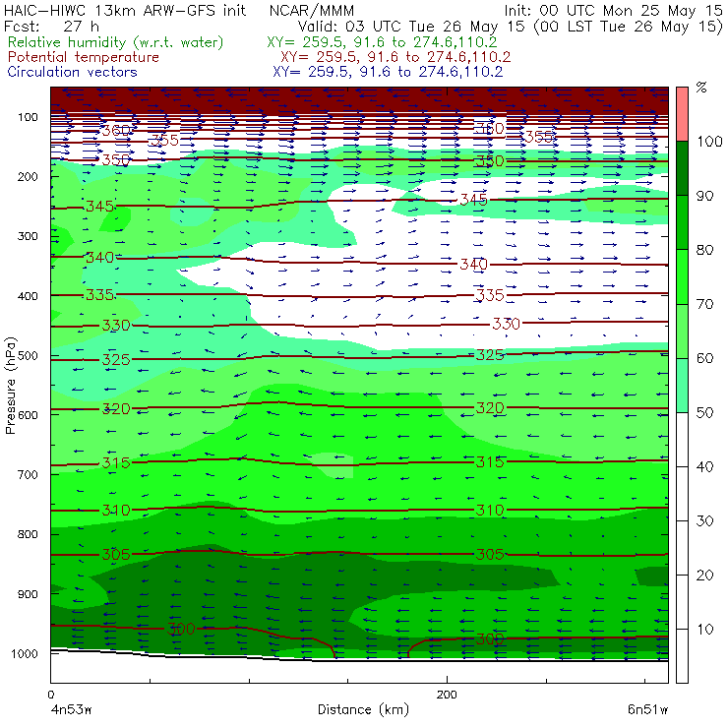Click the pressure axis '300' tick label
Image resolution: width=728 pixels, height=728 pixels.
[x=28, y=236]
